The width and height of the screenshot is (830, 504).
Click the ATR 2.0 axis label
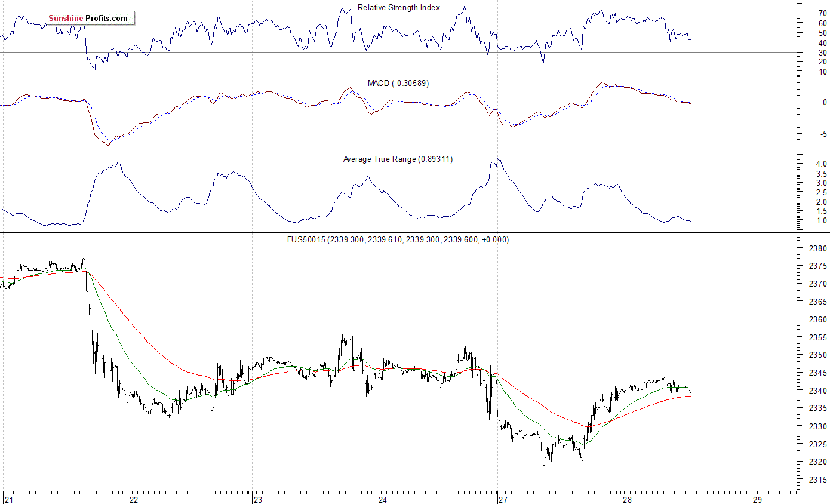tap(821, 202)
